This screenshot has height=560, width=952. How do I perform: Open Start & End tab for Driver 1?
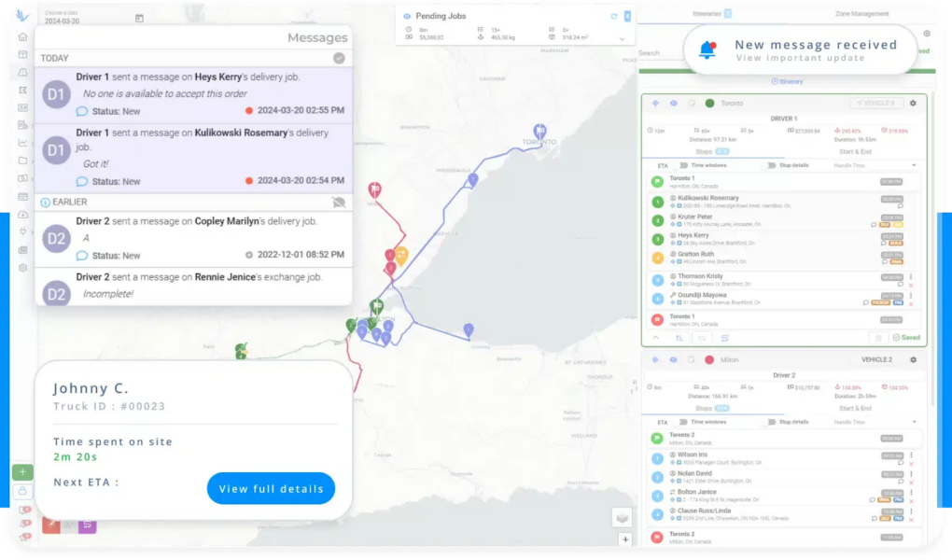[855, 151]
